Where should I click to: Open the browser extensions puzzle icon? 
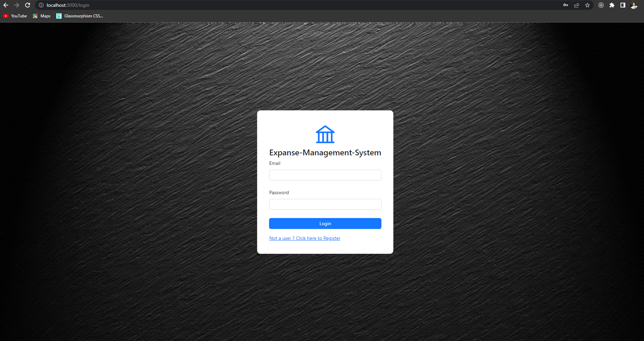[x=612, y=5]
